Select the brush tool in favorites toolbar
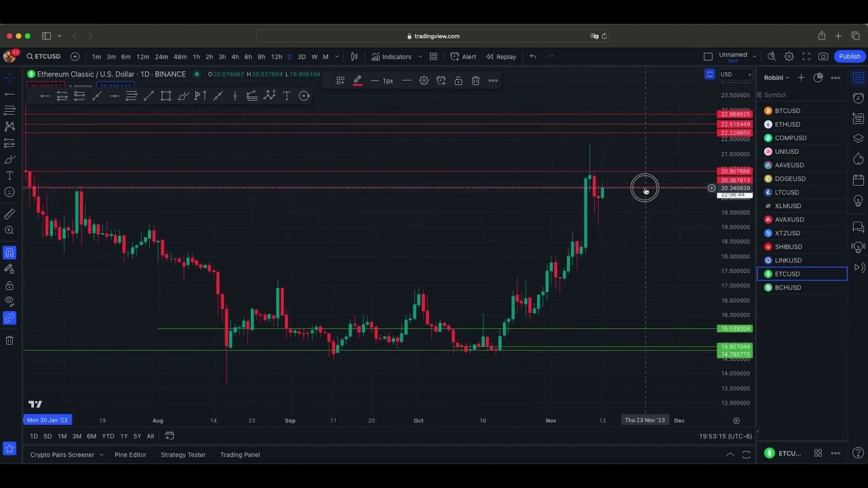Screen dimensions: 868x488 (183, 96)
